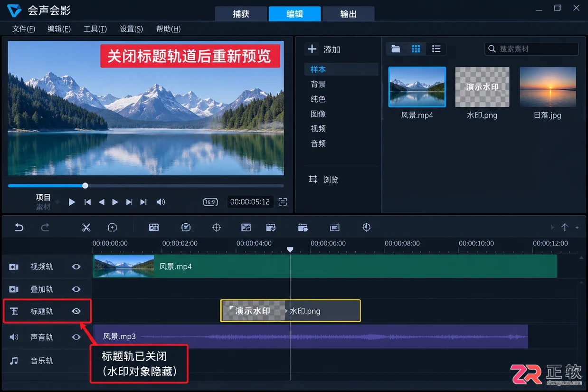588x392 pixels.
Task: Open the 帮助(H) menu
Action: pos(168,29)
